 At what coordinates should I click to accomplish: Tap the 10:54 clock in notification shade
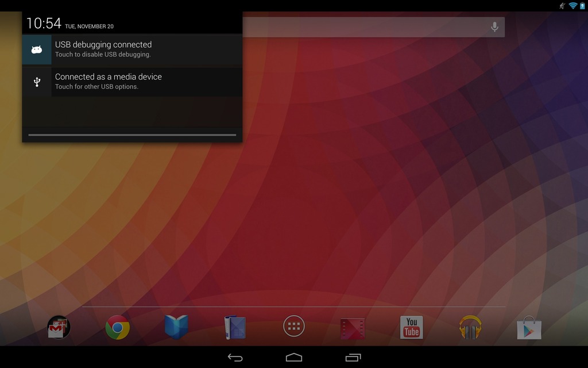pos(44,23)
